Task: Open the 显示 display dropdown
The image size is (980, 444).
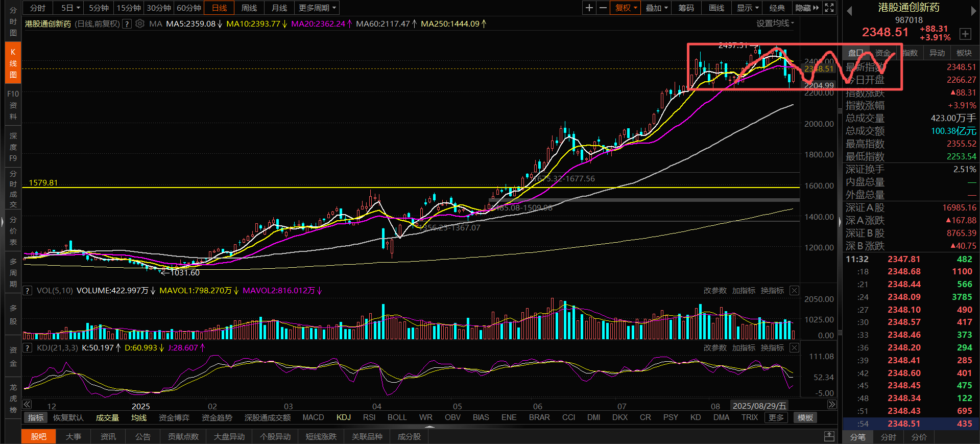Action: coord(747,8)
